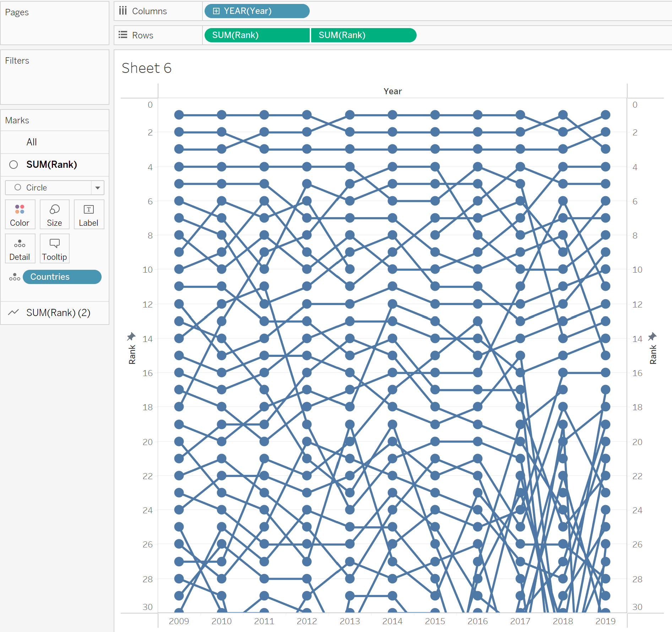Click the Rows shelf label
Viewport: 672px width, 632px height.
point(143,35)
